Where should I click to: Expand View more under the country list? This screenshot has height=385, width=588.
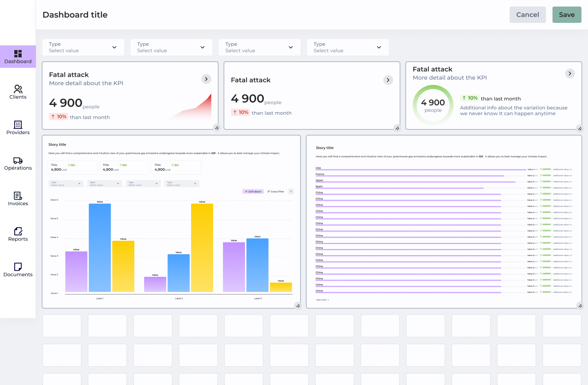323,300
